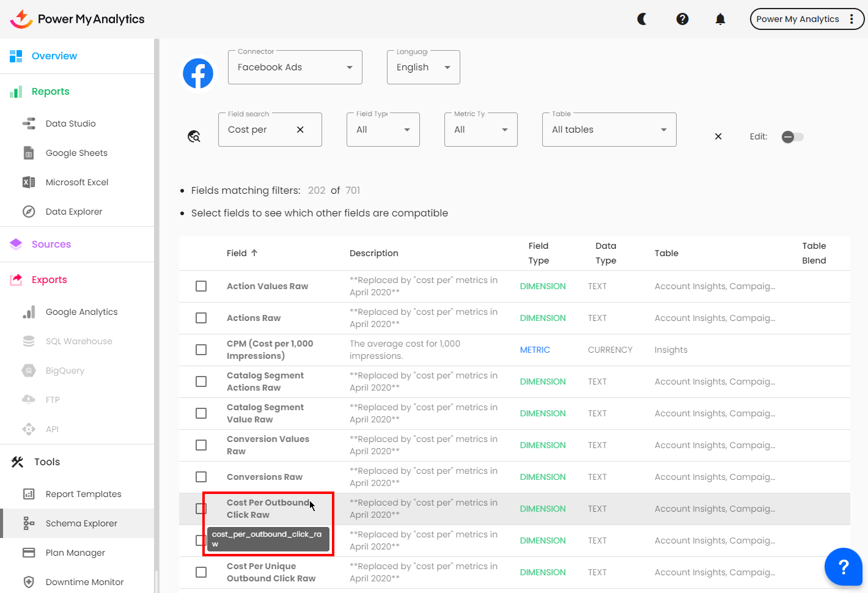Switch to dark mode via moon icon
The height and width of the screenshot is (593, 868).
click(x=642, y=19)
